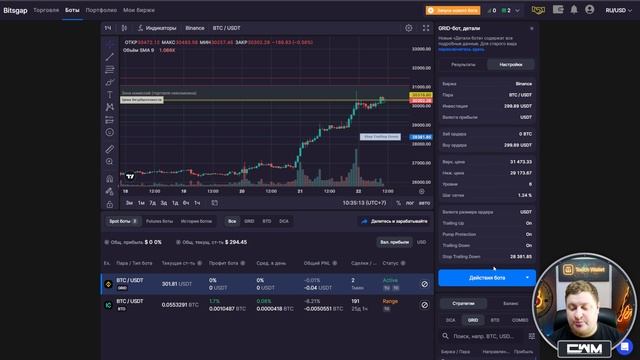Select the text annotation tool
This screenshot has width=640, height=360.
click(109, 95)
